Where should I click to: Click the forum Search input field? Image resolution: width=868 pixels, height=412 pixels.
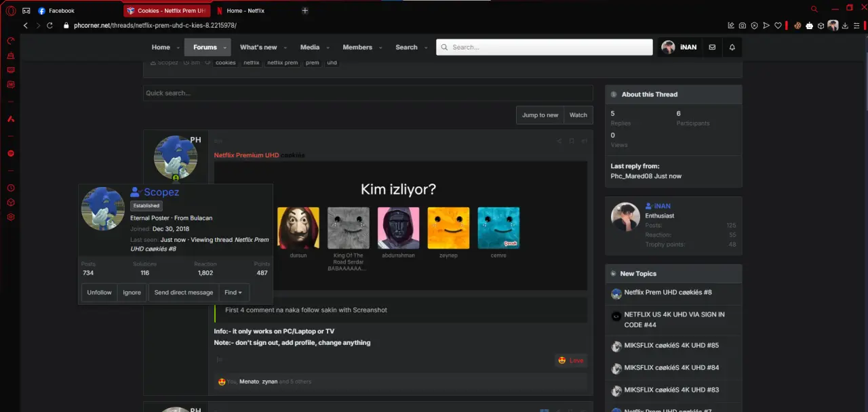point(545,47)
